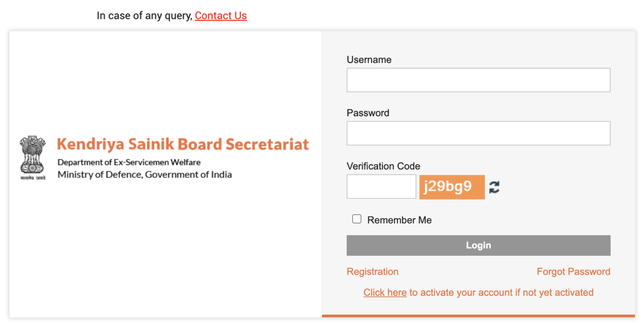644x325 pixels.
Task: Click into the Verification Code field
Action: pos(381,187)
